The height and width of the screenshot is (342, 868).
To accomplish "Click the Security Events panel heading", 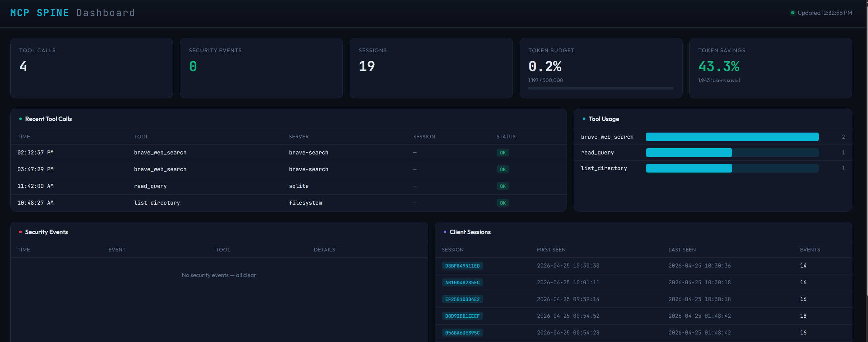I will pos(47,232).
